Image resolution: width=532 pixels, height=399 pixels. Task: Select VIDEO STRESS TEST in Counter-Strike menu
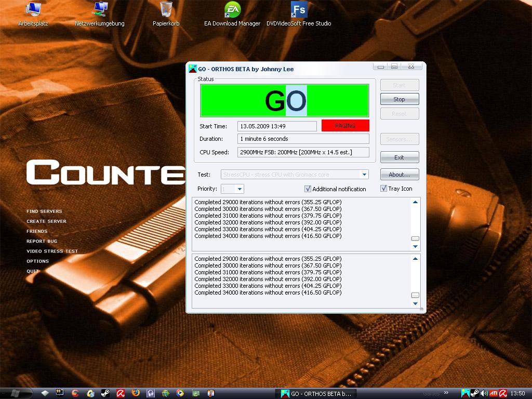52,251
